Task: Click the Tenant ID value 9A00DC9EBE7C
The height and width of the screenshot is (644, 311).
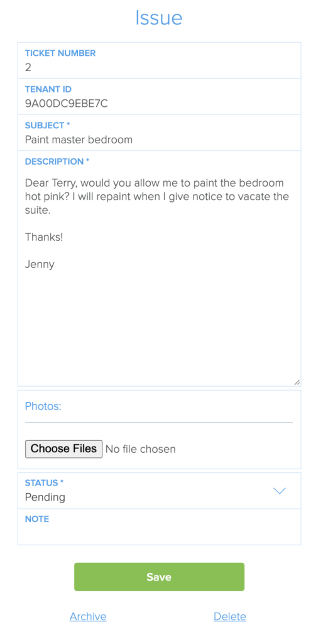Action: [67, 104]
